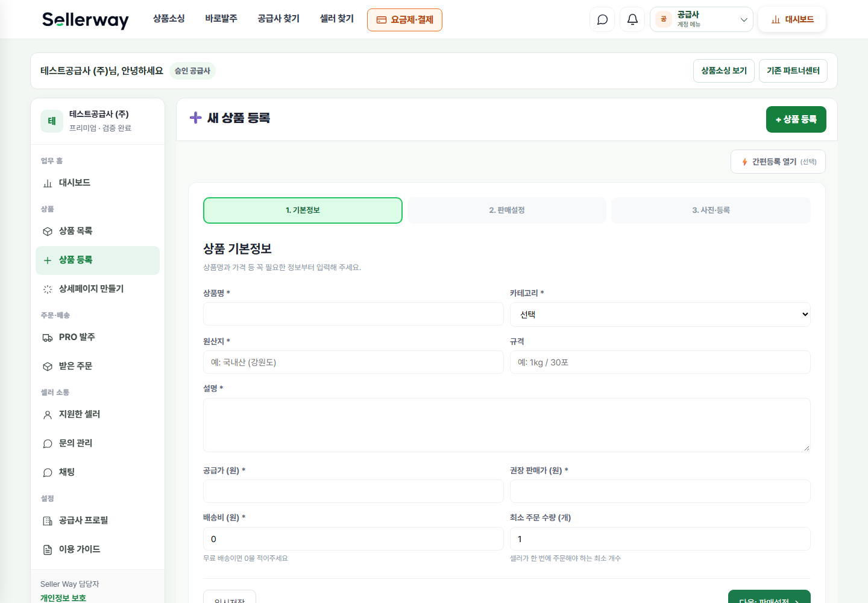This screenshot has width=868, height=603.
Task: Open the notifications bell icon
Action: pyautogui.click(x=632, y=19)
